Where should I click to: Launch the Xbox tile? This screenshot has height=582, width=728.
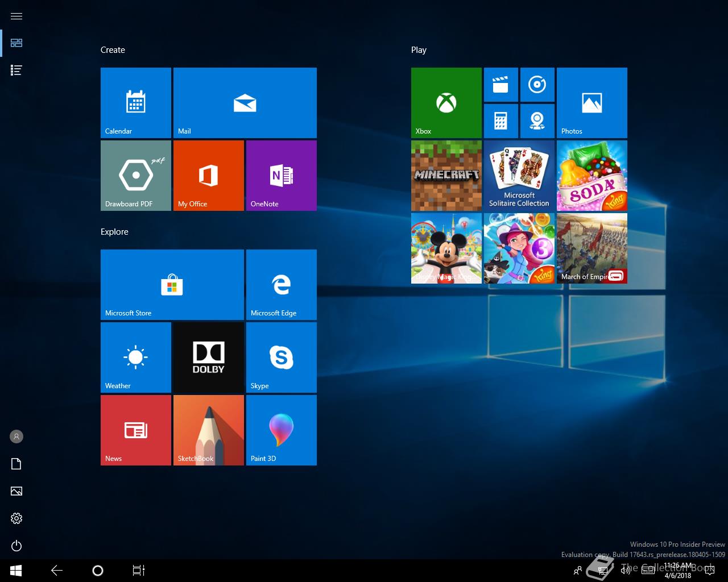[x=446, y=103]
